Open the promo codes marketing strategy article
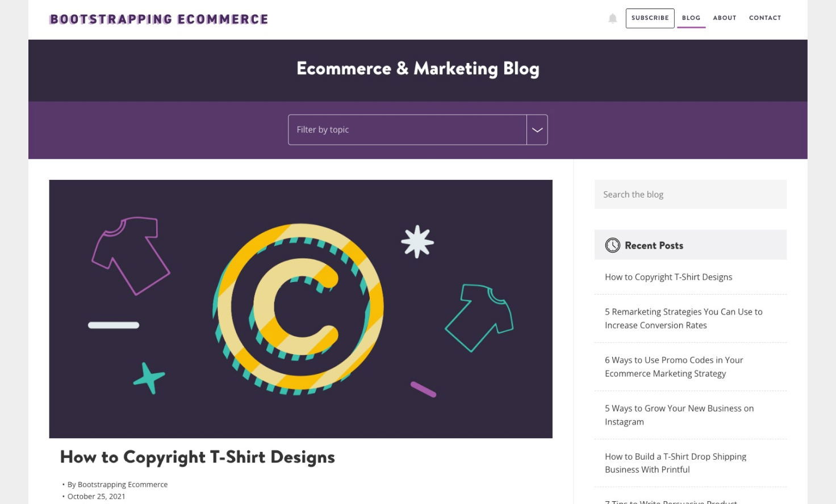The height and width of the screenshot is (504, 836). (674, 366)
